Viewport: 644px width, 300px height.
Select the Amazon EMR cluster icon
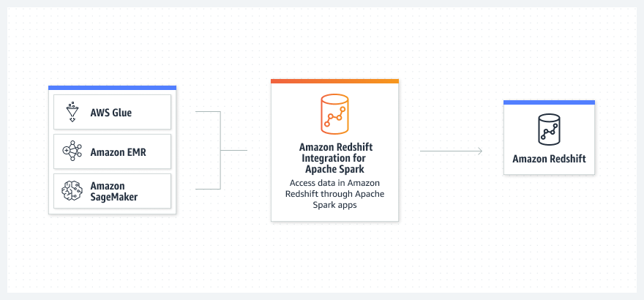pyautogui.click(x=72, y=152)
